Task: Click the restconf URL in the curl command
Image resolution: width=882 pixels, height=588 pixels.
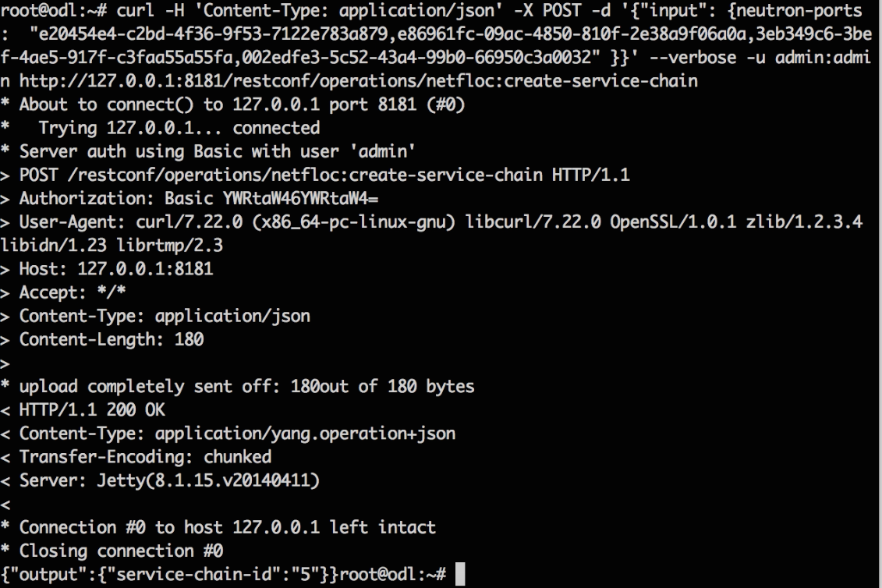Action: click(358, 81)
